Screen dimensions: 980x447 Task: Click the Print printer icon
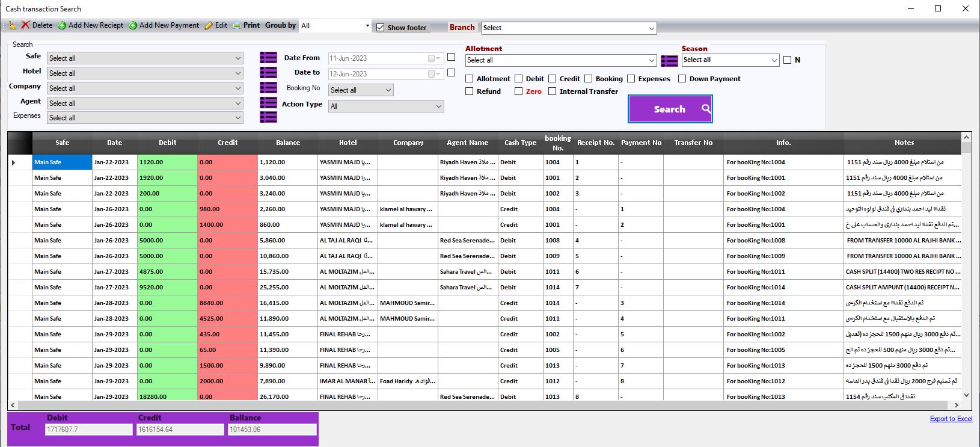pyautogui.click(x=237, y=25)
